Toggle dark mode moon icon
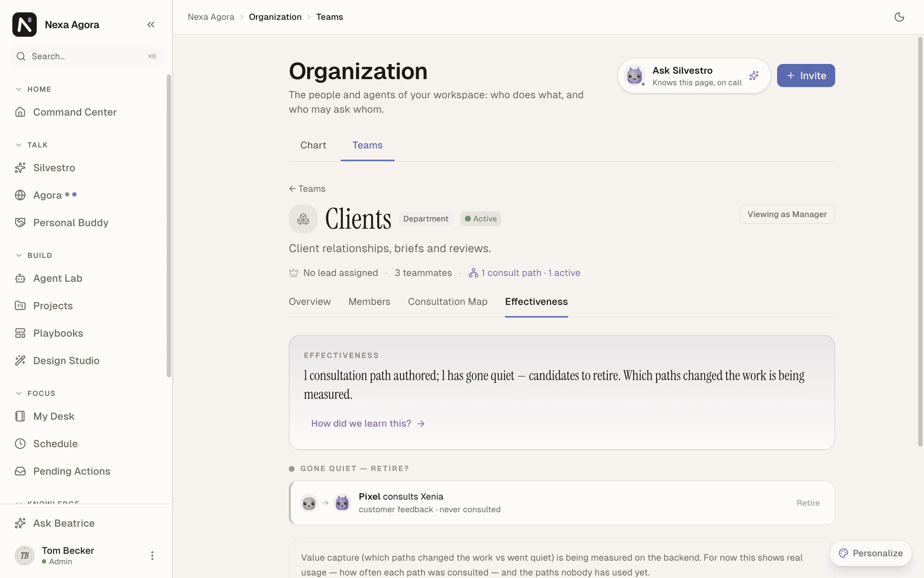The height and width of the screenshot is (578, 924). [x=899, y=17]
